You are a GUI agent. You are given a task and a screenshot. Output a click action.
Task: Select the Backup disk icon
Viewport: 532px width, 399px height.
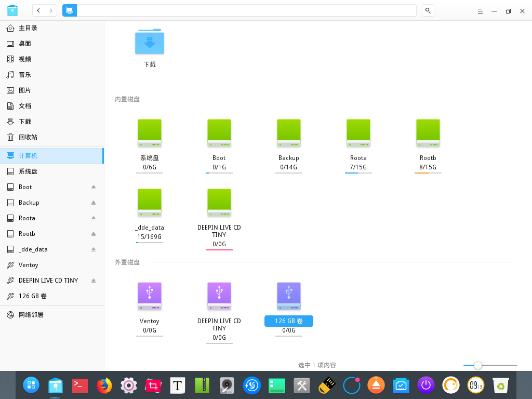tap(289, 133)
